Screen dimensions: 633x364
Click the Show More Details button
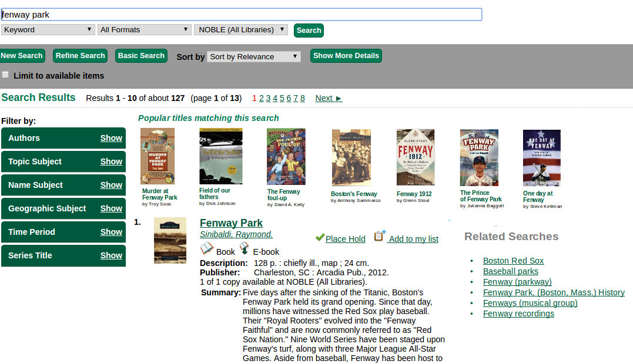tap(346, 56)
